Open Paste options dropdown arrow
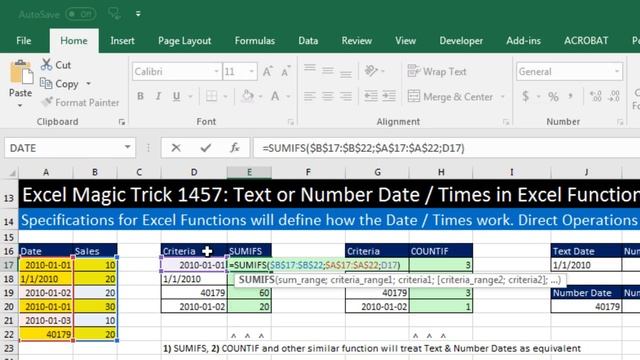The image size is (640, 360). click(x=20, y=106)
